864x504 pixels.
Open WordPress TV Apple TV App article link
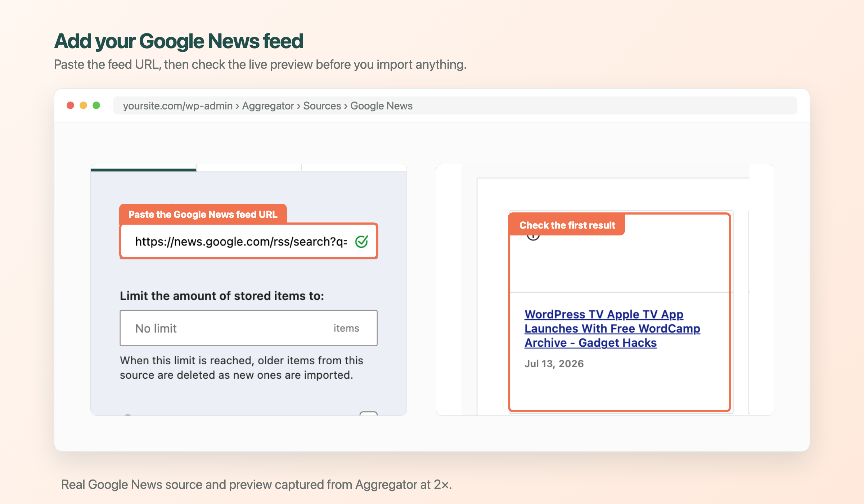[612, 328]
